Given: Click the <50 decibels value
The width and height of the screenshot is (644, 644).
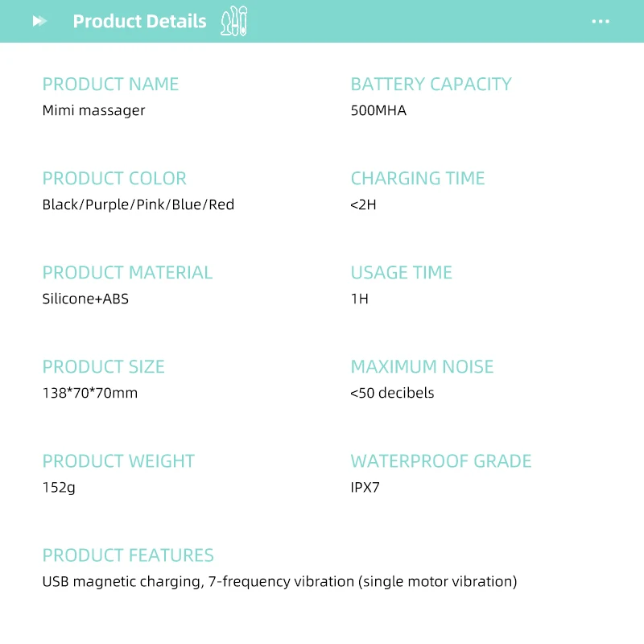Looking at the screenshot, I should click(392, 393).
